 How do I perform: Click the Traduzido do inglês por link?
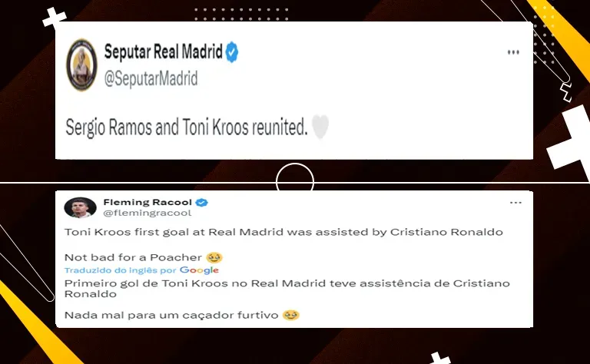coord(121,270)
